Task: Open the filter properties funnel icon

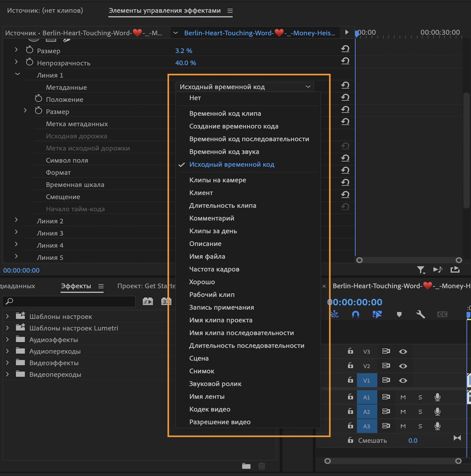Action: click(421, 270)
